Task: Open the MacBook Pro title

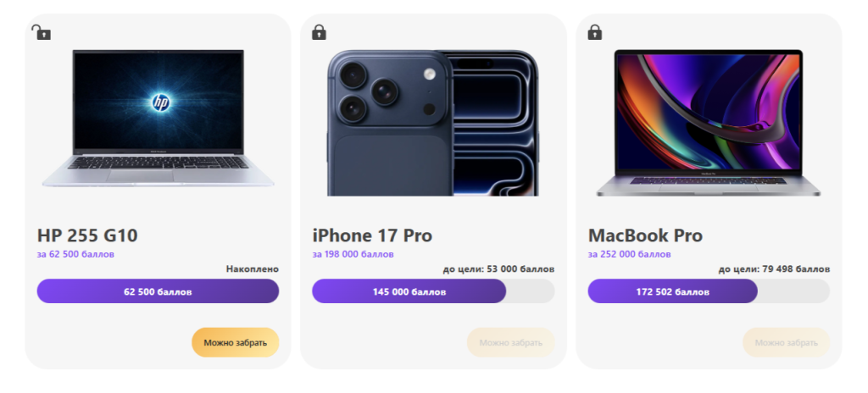Action: pyautogui.click(x=645, y=235)
